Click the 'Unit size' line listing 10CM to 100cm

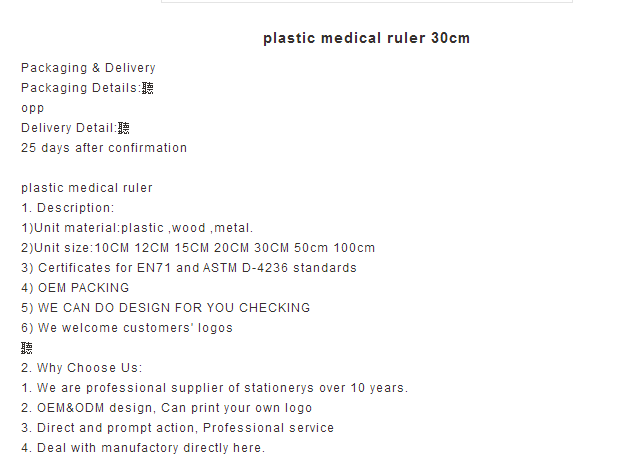pos(198,248)
